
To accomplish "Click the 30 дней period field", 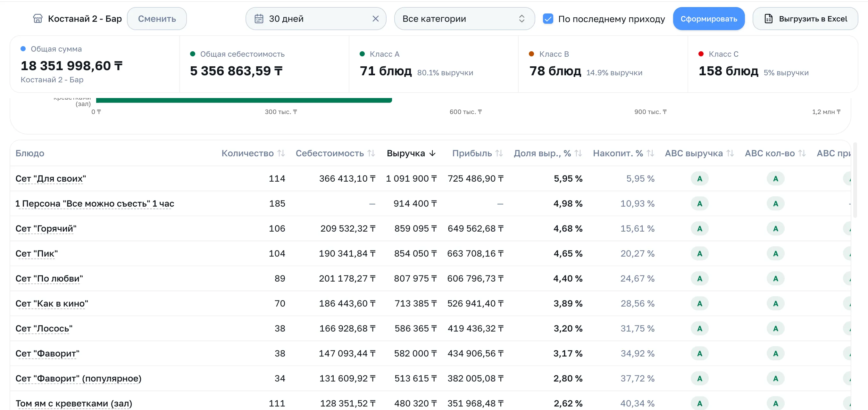I will point(316,19).
